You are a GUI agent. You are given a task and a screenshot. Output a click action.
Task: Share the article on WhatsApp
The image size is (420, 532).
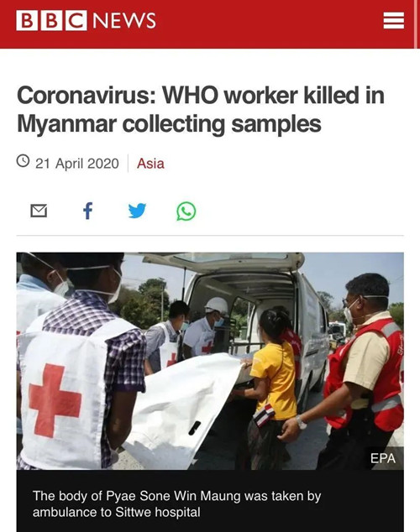[186, 211]
